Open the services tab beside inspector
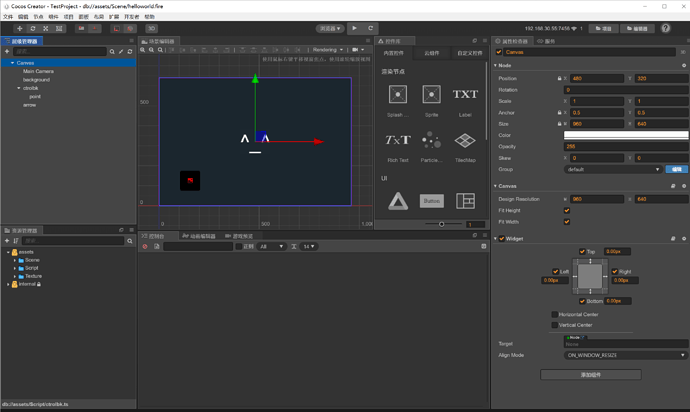The image size is (690, 412). point(546,41)
